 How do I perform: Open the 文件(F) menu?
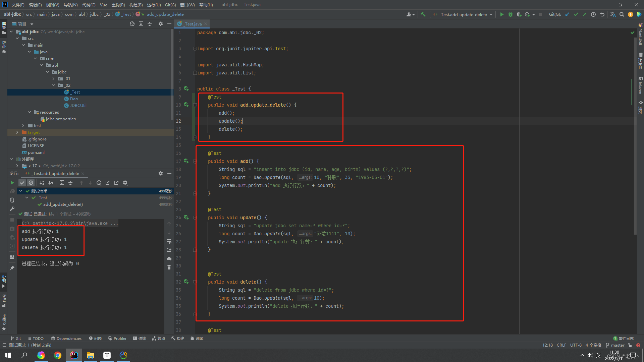pyautogui.click(x=17, y=5)
